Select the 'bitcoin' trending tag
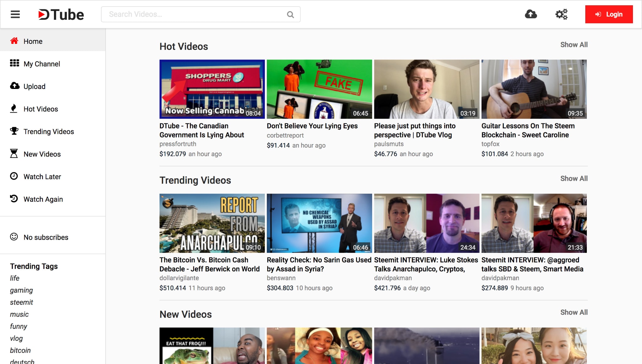 [20, 350]
